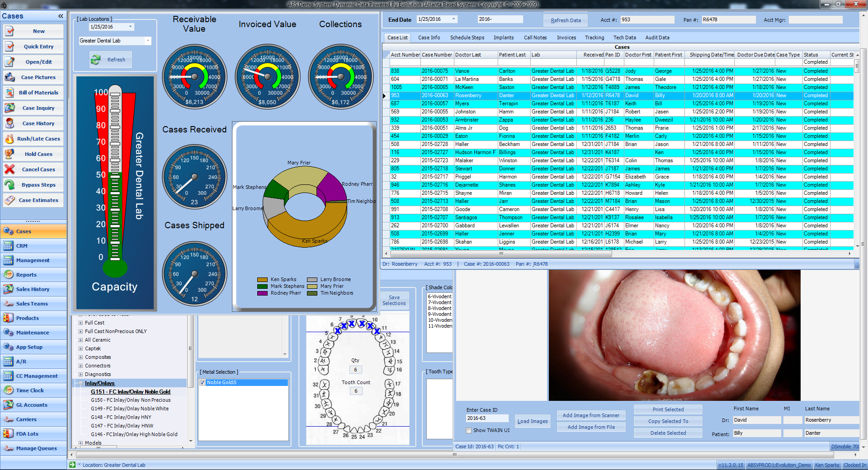Toggle the Noble Gold5 metal checkbox
868x470 pixels.
pyautogui.click(x=203, y=383)
